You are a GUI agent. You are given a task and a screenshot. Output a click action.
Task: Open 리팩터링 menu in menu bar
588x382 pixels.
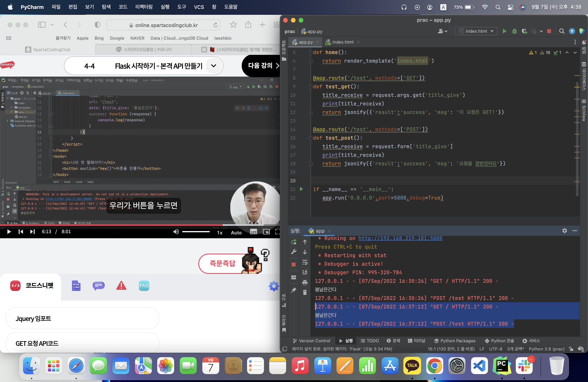click(144, 7)
